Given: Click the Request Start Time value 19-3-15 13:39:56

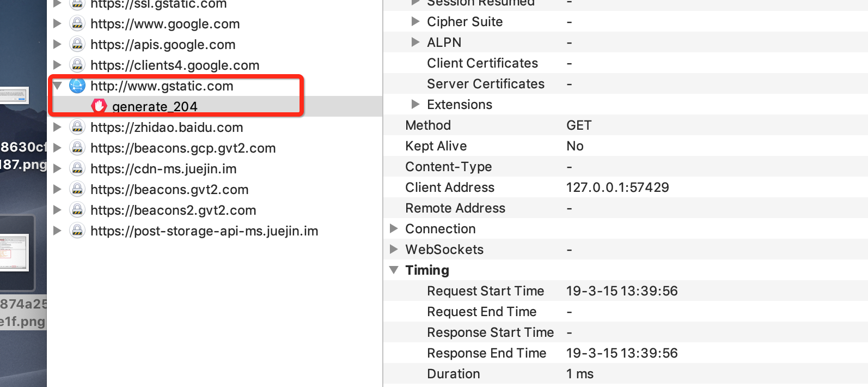Looking at the screenshot, I should (622, 291).
